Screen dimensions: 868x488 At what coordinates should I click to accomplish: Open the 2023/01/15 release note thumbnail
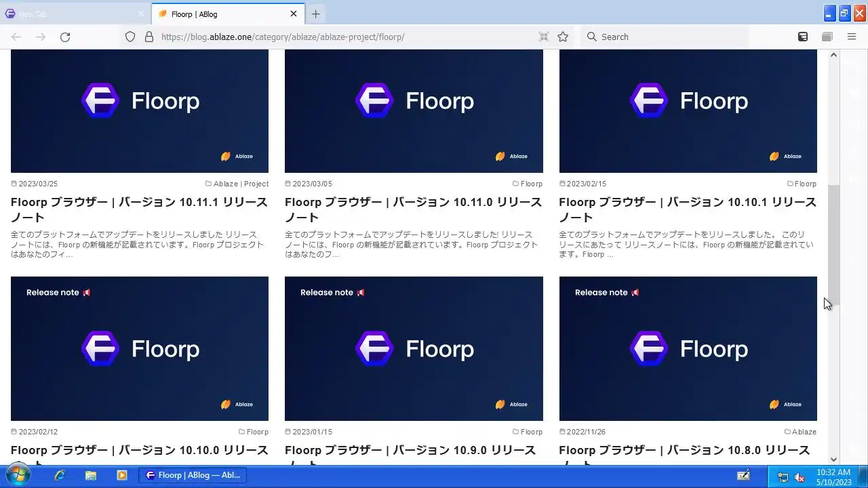point(414,348)
